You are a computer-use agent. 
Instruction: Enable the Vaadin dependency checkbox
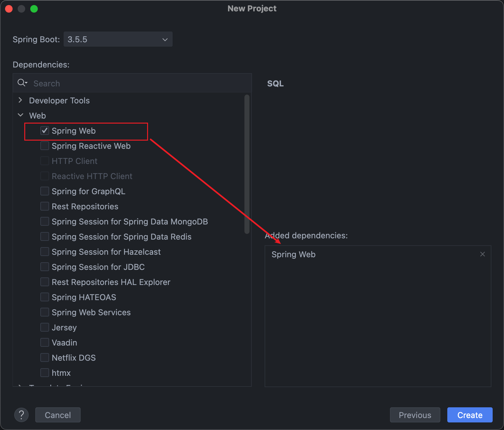coord(45,343)
